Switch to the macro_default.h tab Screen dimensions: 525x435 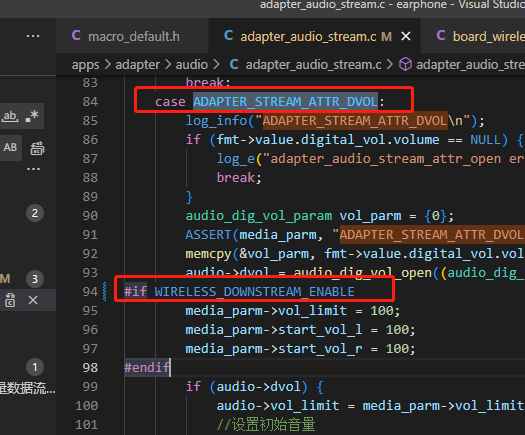click(x=132, y=36)
